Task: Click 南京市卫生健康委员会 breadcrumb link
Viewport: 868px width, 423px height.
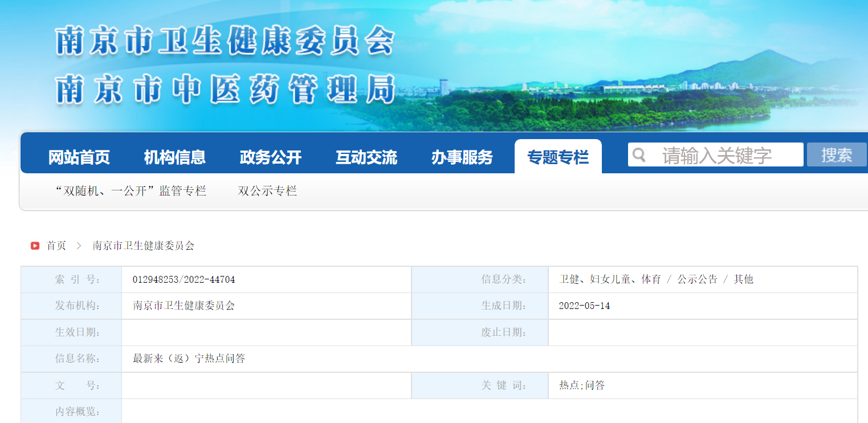Action: pyautogui.click(x=143, y=246)
